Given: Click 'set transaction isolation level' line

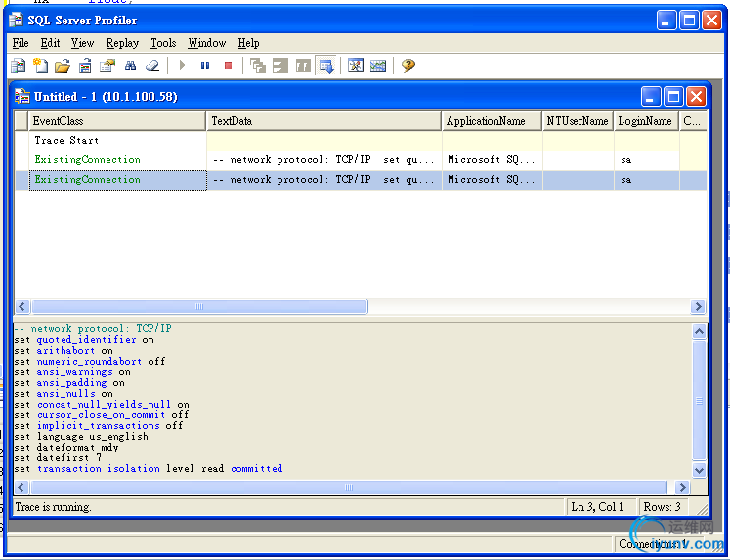Looking at the screenshot, I should pos(149,468).
